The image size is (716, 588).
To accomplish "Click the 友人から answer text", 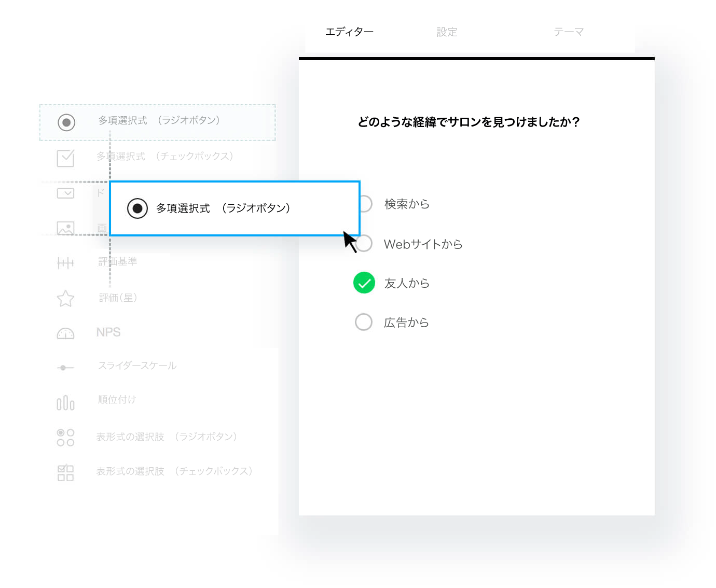I will [407, 283].
